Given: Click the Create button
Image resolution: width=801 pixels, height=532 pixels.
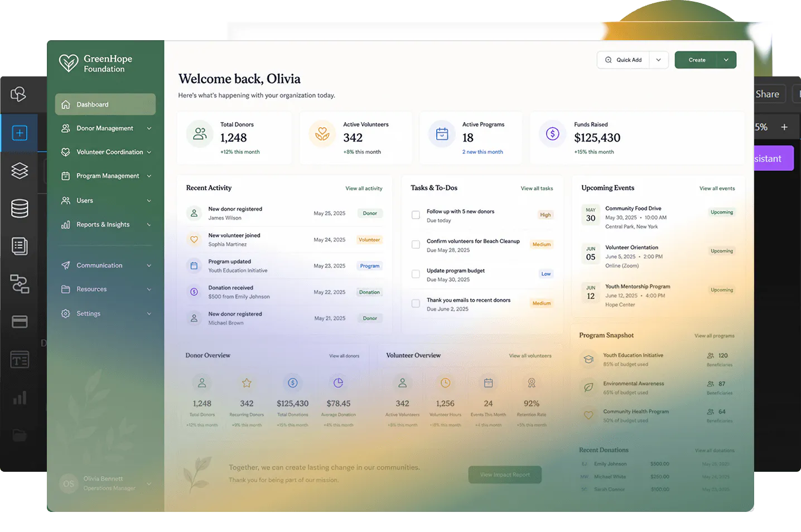Looking at the screenshot, I should [696, 60].
